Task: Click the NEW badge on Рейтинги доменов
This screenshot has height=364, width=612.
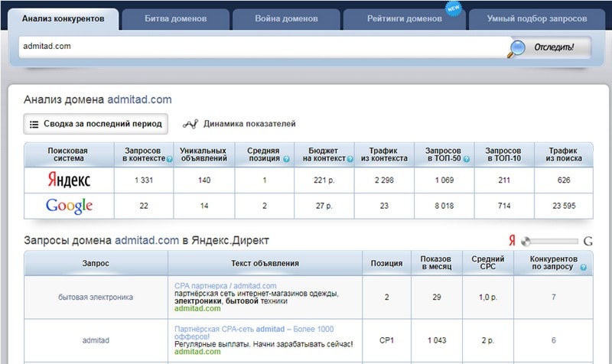Action: click(x=453, y=8)
